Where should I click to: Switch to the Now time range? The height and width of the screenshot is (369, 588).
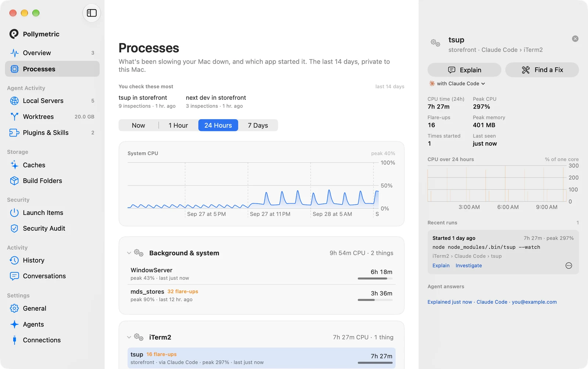139,125
